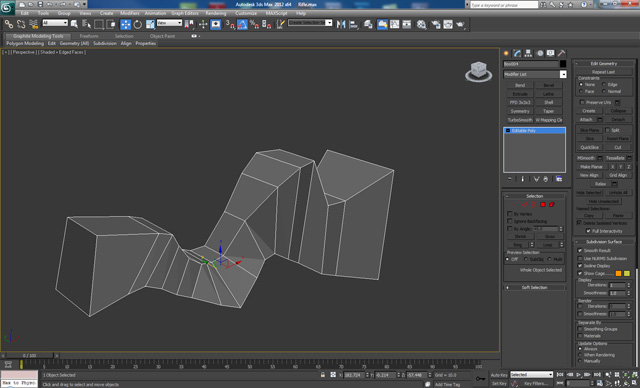Collapse the Subdivision Surface rollout
This screenshot has height=388, width=640.
(604, 242)
